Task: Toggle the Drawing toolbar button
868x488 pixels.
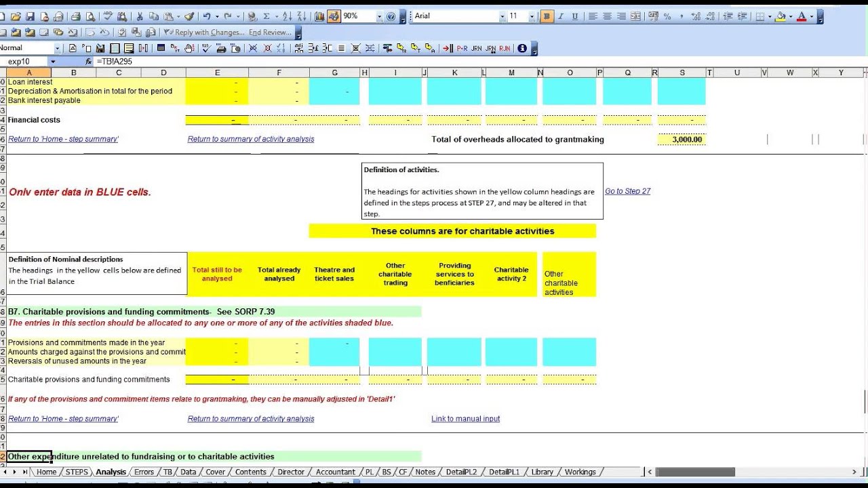Action: [334, 16]
